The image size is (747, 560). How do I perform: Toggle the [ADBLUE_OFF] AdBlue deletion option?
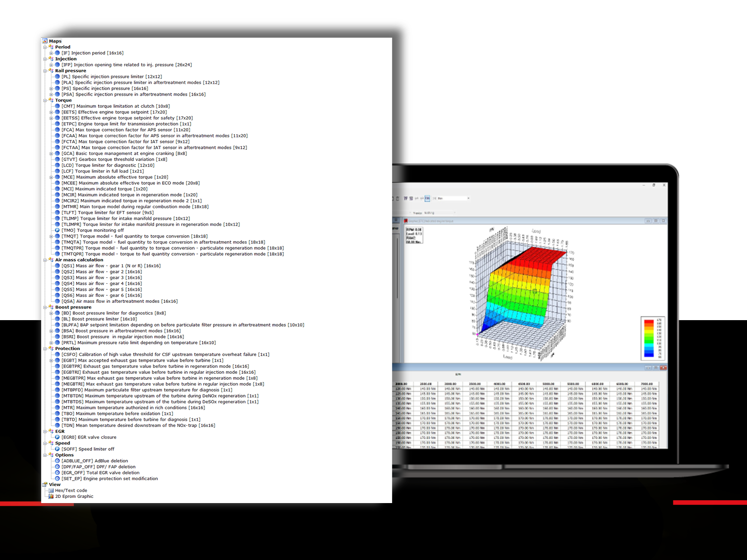(x=57, y=461)
